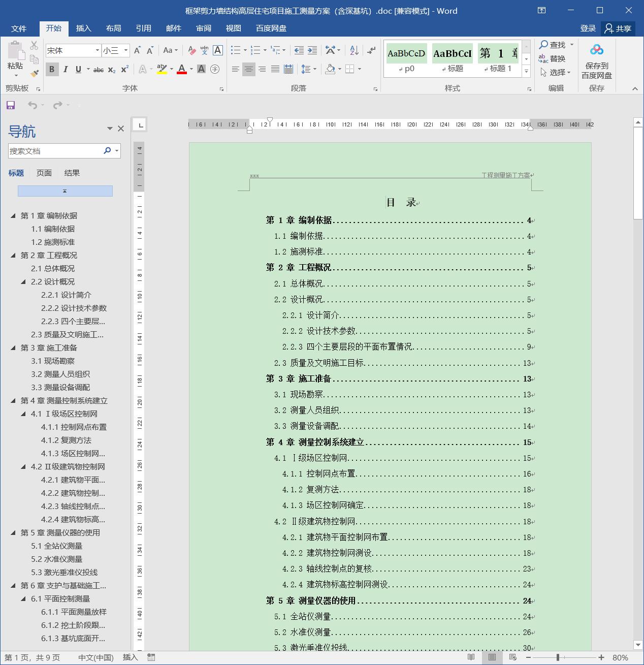Viewport: 644px width, 665px height.
Task: Open the navigation pane options arrow
Action: click(x=110, y=129)
